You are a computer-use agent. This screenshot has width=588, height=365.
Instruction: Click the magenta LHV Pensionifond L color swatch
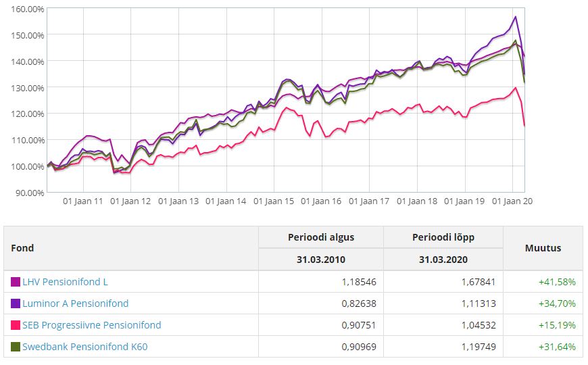pos(16,282)
